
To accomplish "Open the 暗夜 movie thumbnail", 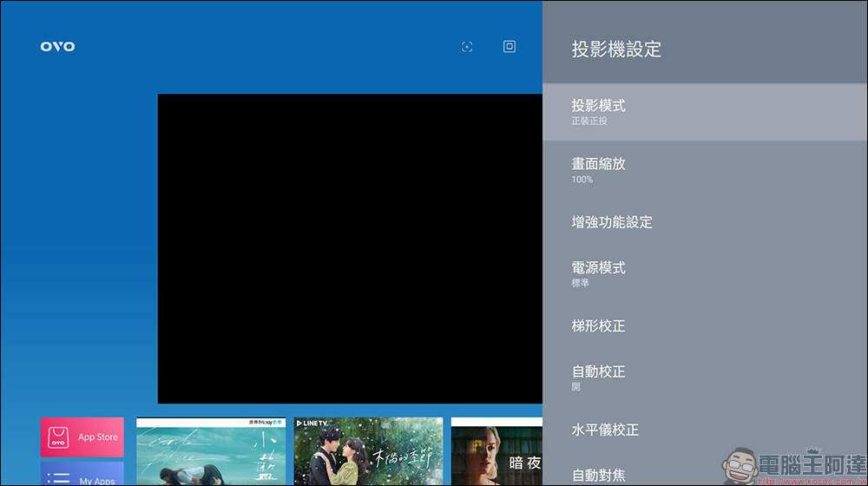I will pos(496,451).
